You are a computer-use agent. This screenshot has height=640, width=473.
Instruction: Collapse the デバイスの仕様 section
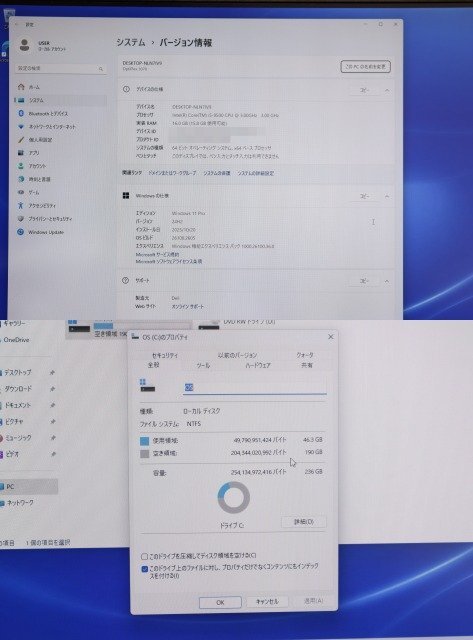click(387, 90)
